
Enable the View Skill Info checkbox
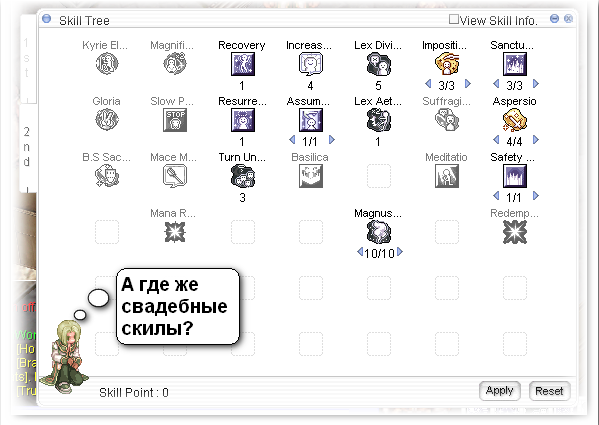pyautogui.click(x=453, y=19)
